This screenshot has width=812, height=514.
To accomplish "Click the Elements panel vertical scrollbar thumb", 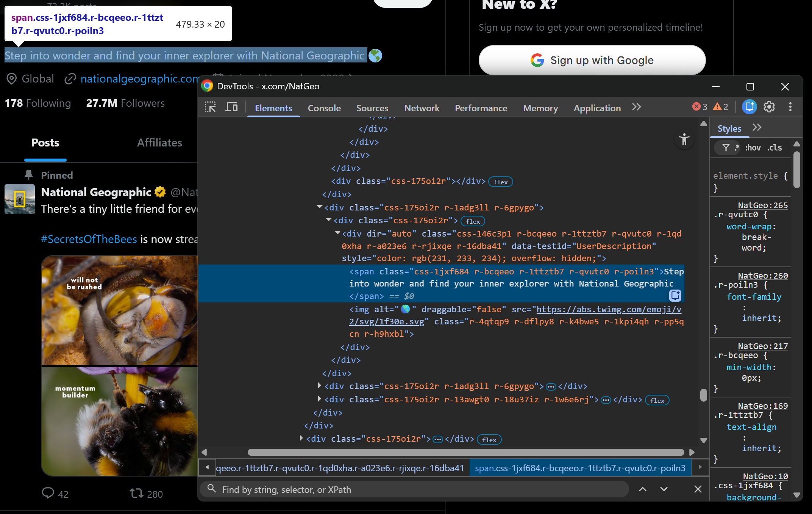I will (x=704, y=395).
